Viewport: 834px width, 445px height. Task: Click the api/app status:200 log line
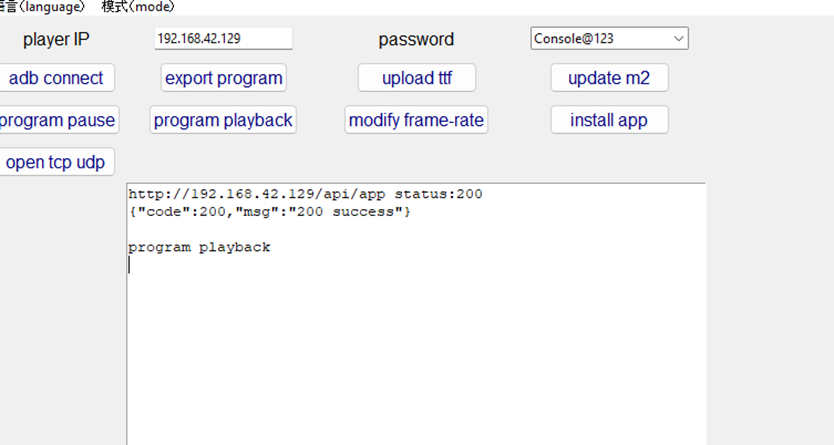[x=305, y=194]
